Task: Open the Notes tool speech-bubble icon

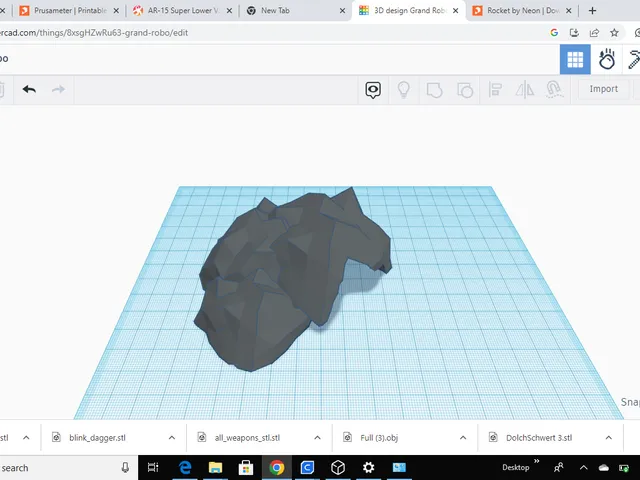Action: point(373,90)
